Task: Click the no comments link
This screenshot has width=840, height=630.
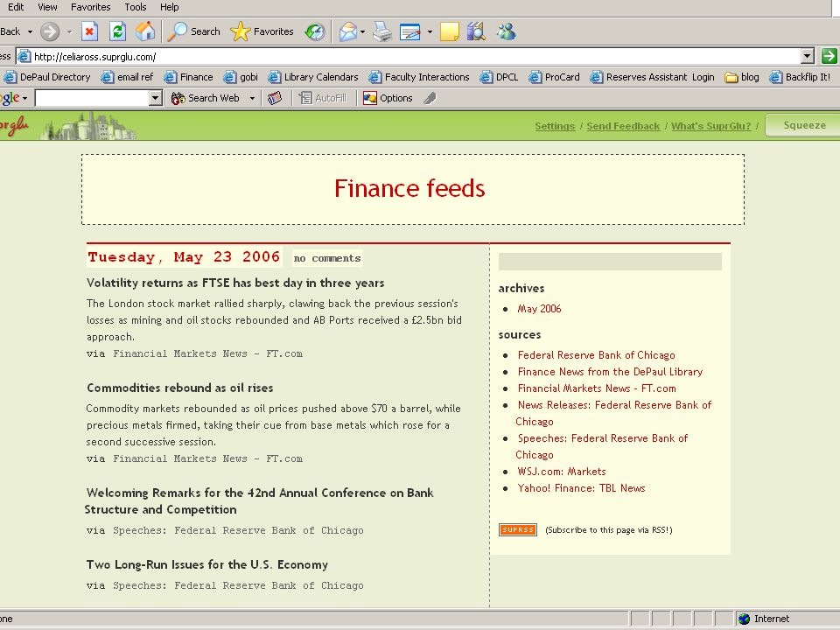Action: [x=326, y=258]
